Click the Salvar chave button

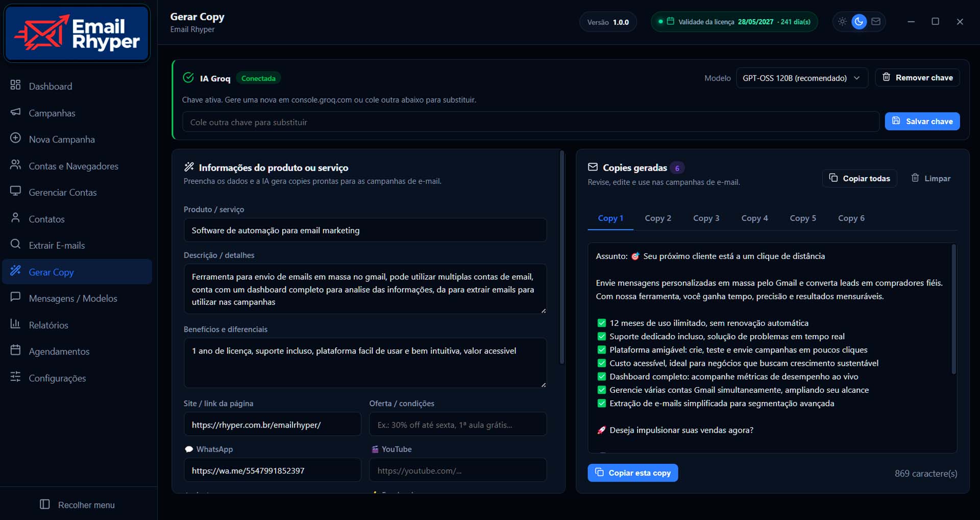[922, 121]
